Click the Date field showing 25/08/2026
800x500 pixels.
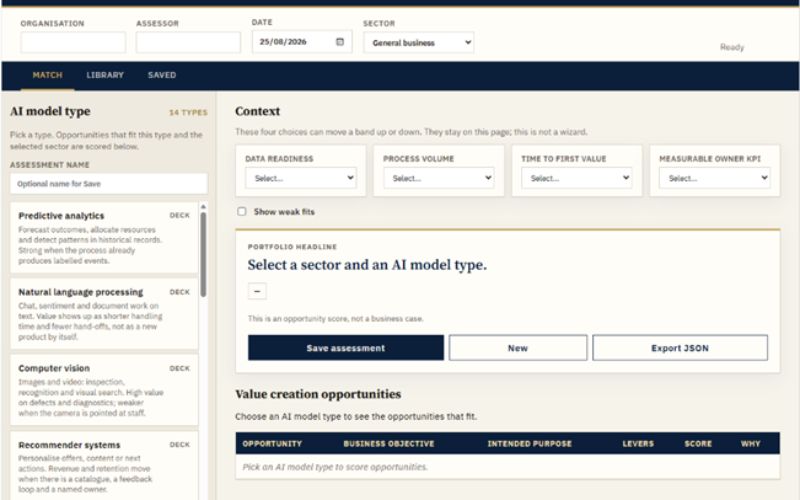point(302,42)
